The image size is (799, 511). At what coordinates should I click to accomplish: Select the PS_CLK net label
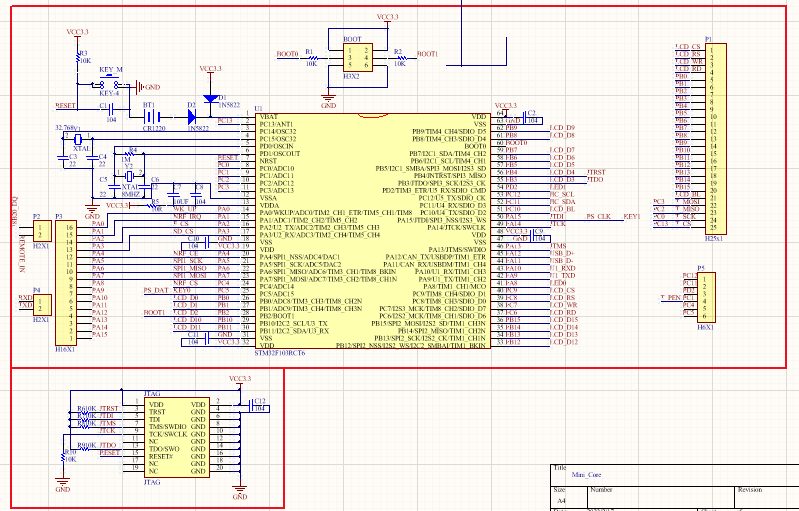point(598,217)
